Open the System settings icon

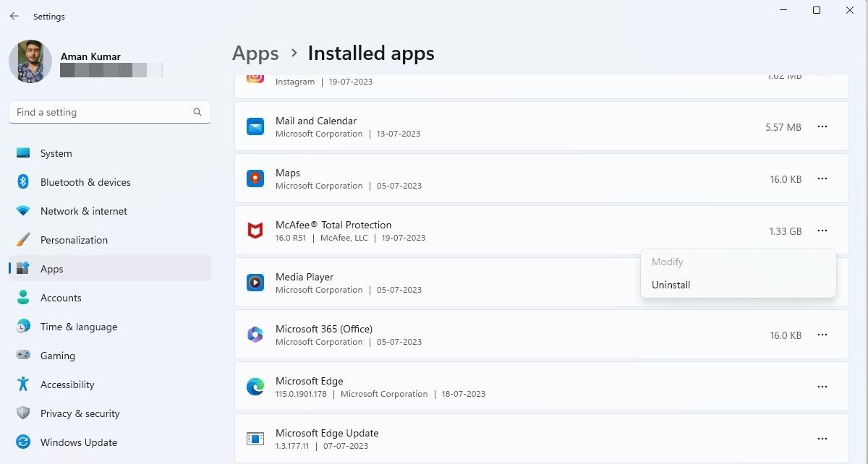pos(23,153)
